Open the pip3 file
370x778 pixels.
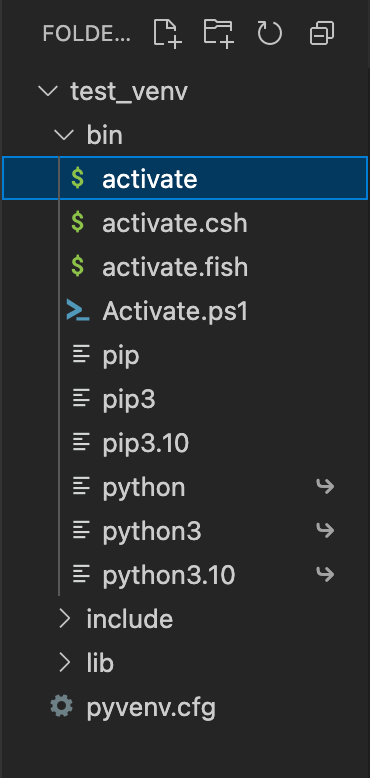[185, 398]
